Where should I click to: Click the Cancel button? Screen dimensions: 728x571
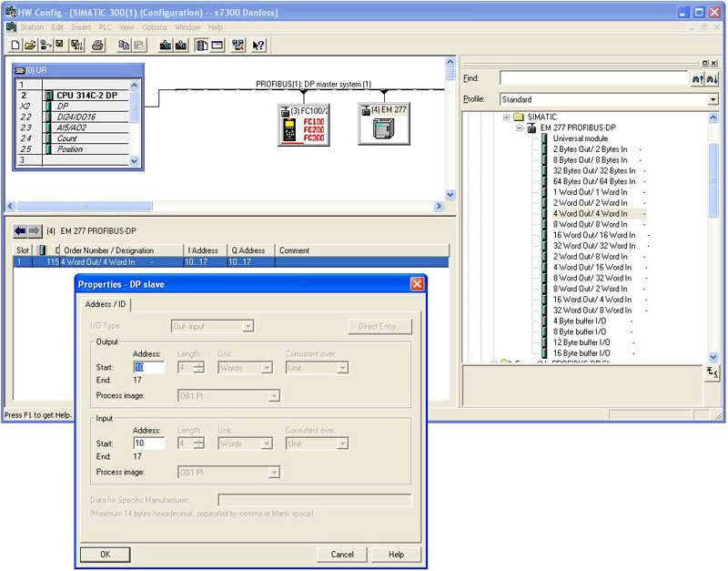click(342, 555)
